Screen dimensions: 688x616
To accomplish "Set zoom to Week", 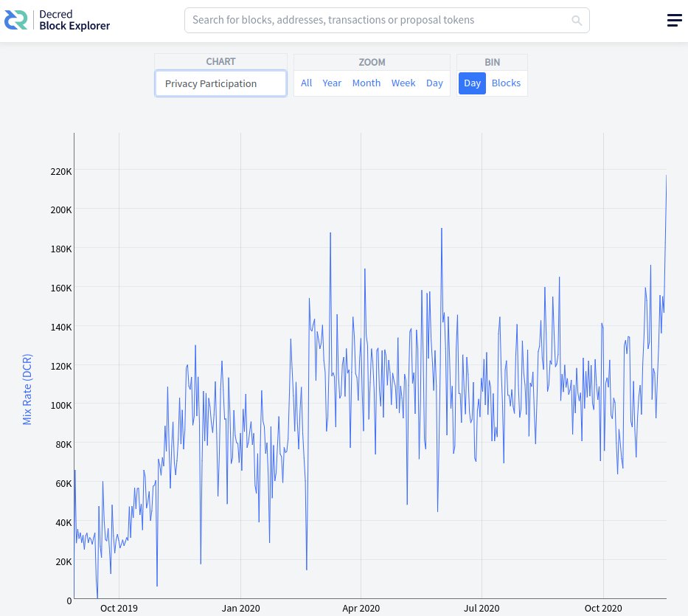I will [x=403, y=83].
